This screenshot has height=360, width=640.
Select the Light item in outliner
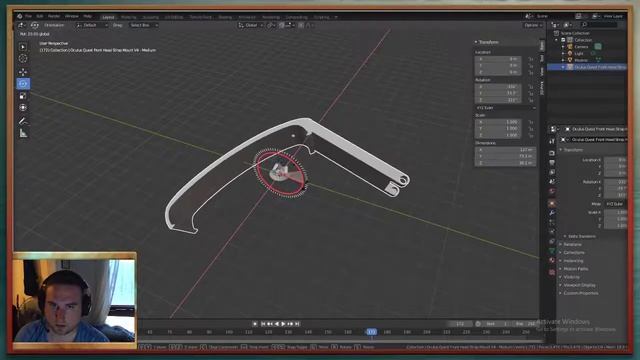579,53
